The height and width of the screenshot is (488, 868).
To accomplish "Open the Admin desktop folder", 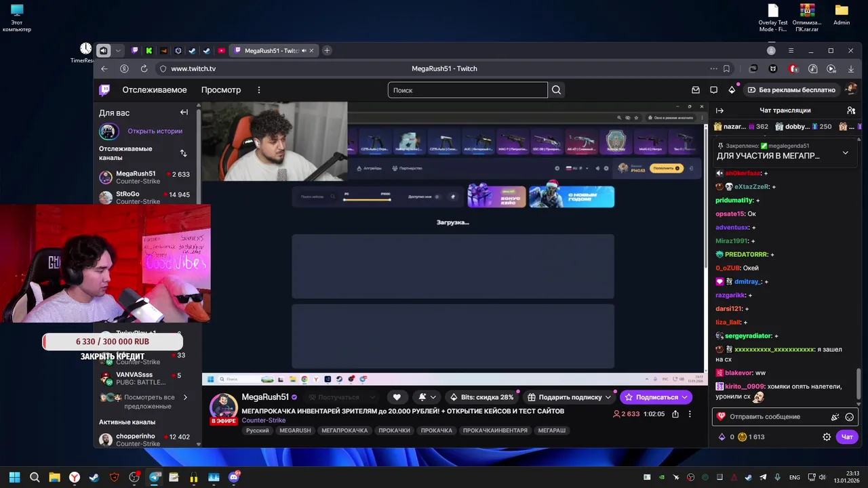I will 842,15.
